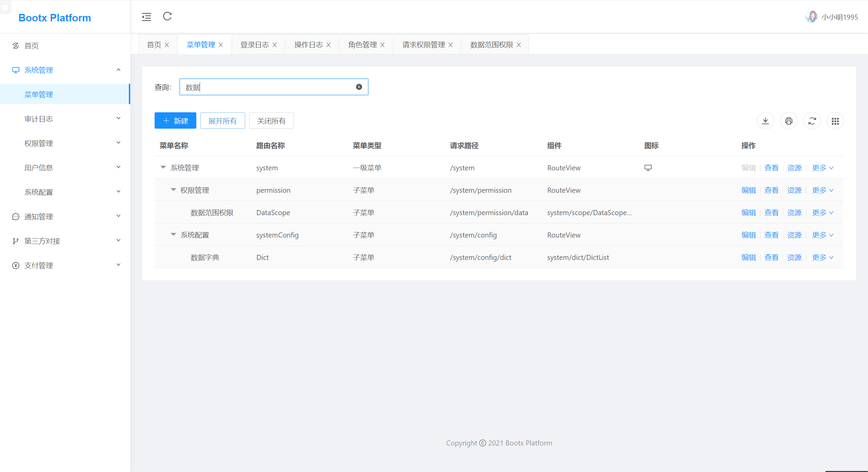868x472 pixels.
Task: Open the print icon above the table
Action: (x=788, y=120)
